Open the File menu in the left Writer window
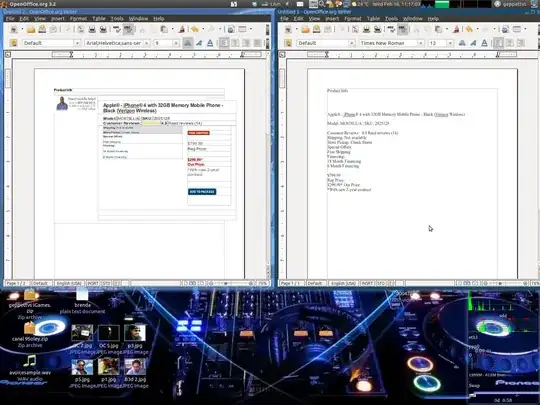The height and width of the screenshot is (405, 540). [x=10, y=19]
